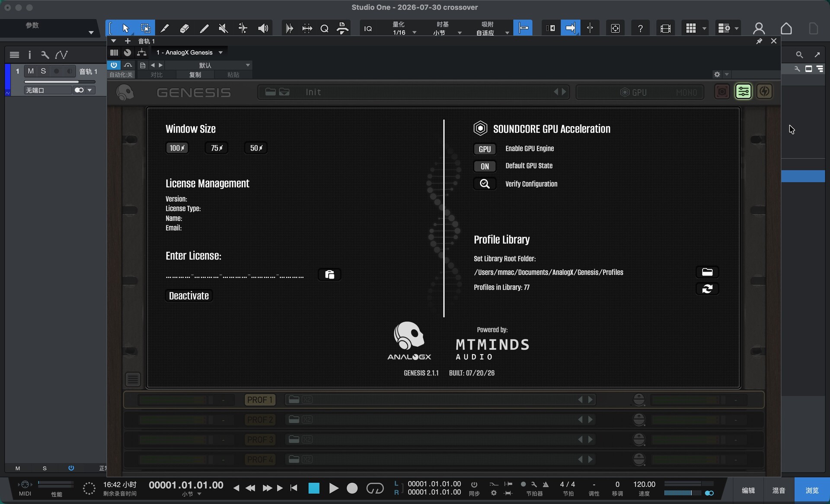Image resolution: width=830 pixels, height=504 pixels.
Task: Click the Deactivate license button
Action: [x=189, y=296]
